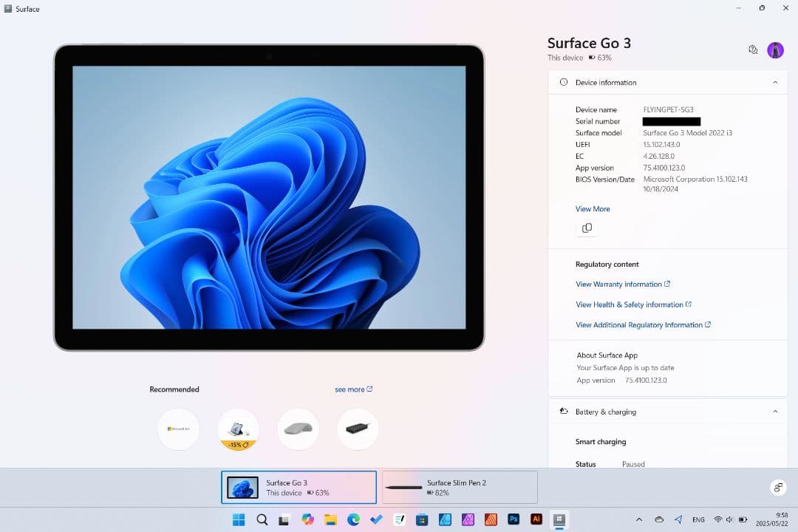The height and width of the screenshot is (532, 798).
Task: Click the see more recommended link
Action: pos(354,389)
